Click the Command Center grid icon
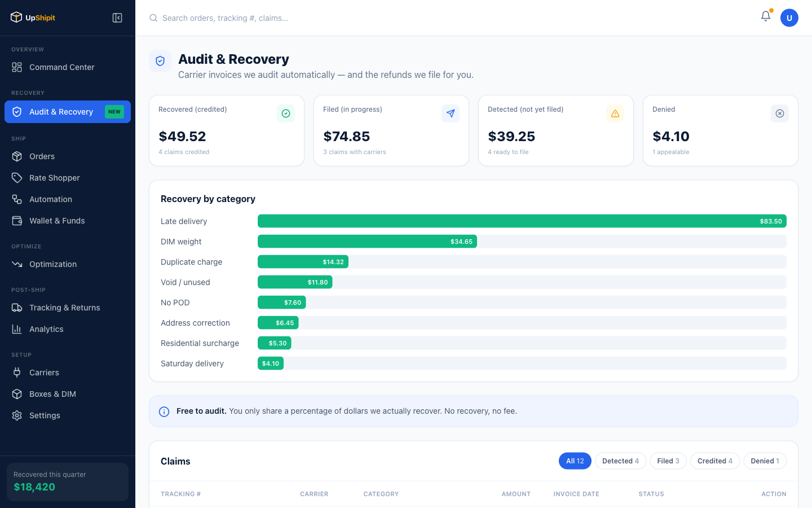 click(x=17, y=67)
